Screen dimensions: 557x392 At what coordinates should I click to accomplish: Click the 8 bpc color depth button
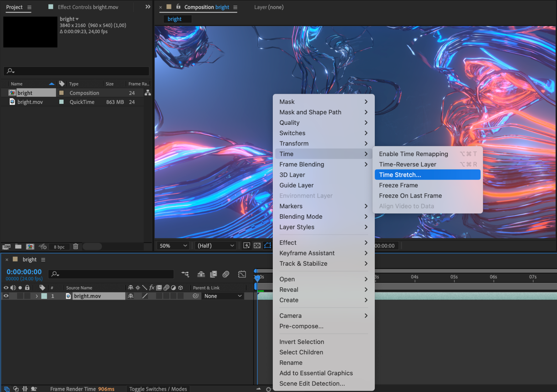59,247
